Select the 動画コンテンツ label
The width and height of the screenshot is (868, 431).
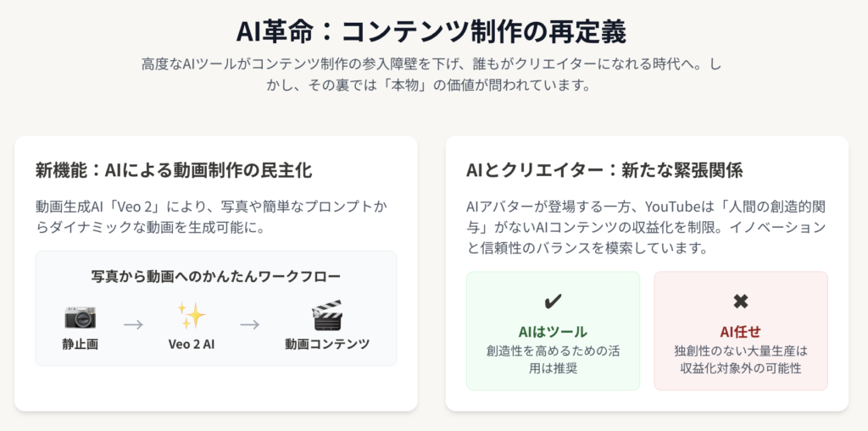click(x=327, y=344)
